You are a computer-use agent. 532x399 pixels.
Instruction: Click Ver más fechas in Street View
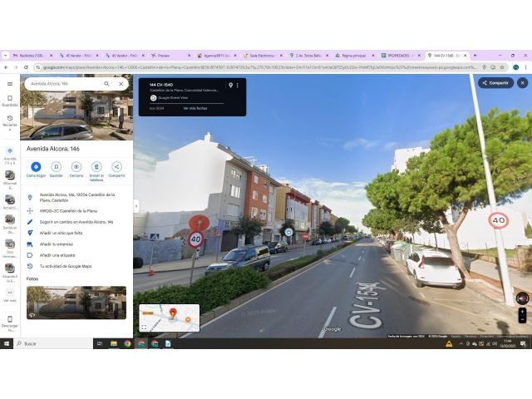pos(195,108)
